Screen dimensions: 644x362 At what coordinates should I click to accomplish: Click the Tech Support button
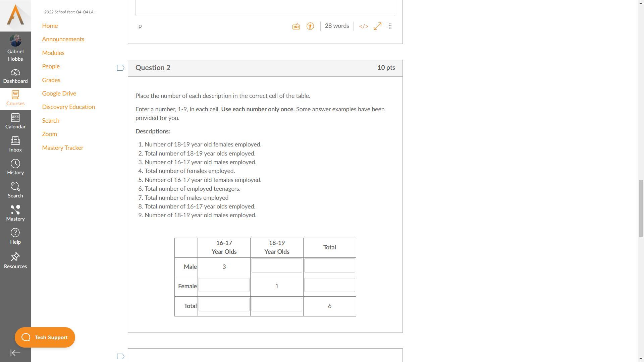[x=45, y=338]
